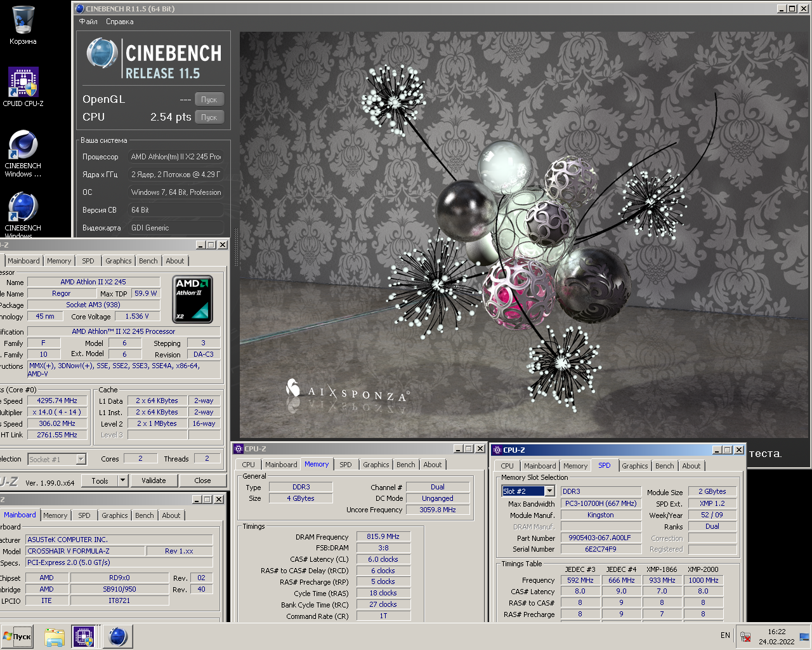Click the processor name field in Cinebench

pyautogui.click(x=176, y=157)
